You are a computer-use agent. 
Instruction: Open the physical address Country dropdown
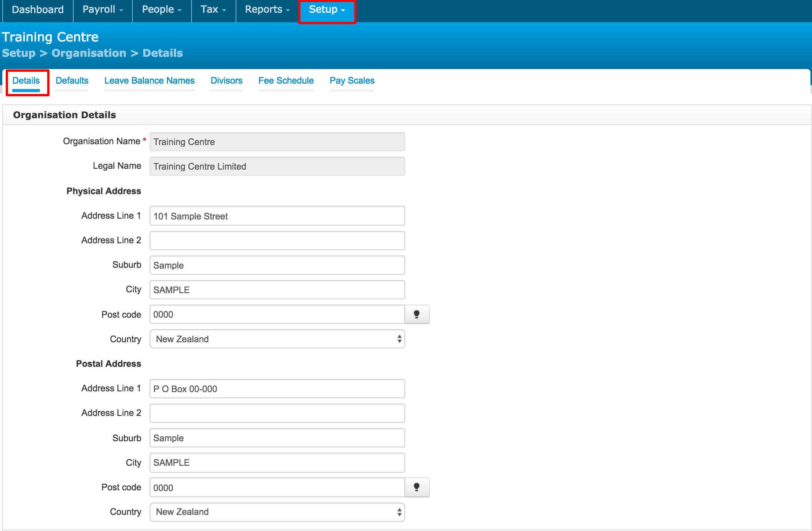[277, 339]
